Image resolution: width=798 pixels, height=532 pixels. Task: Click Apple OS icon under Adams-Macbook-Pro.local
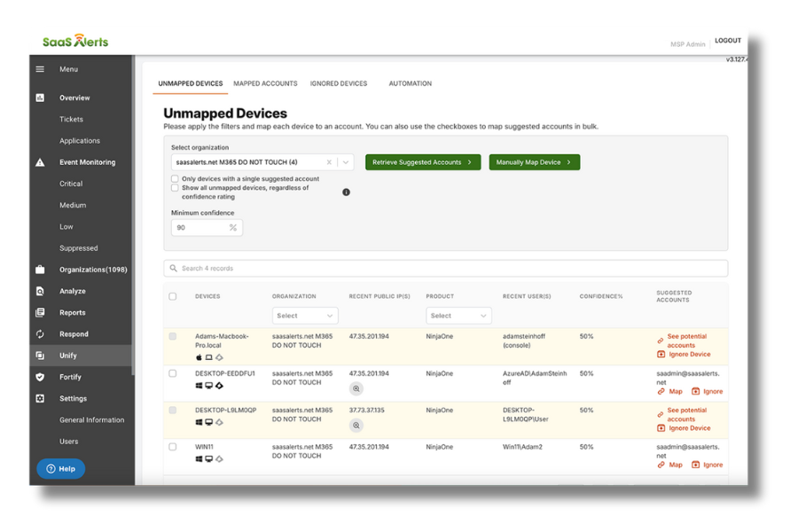[199, 357]
